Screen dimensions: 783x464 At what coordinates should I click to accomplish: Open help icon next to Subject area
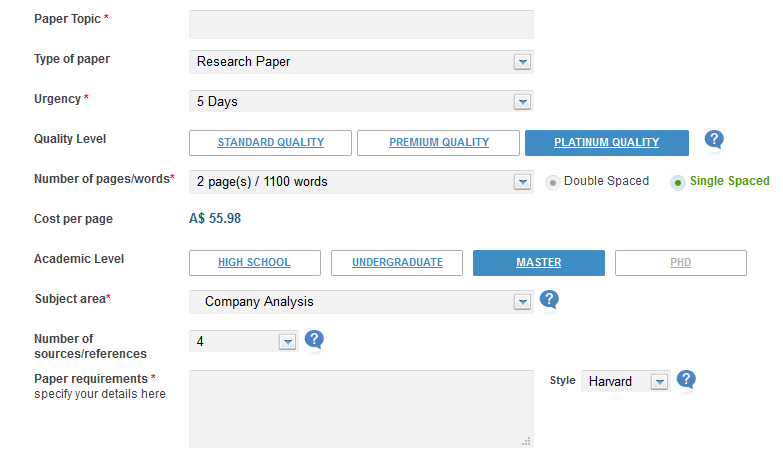pos(549,300)
